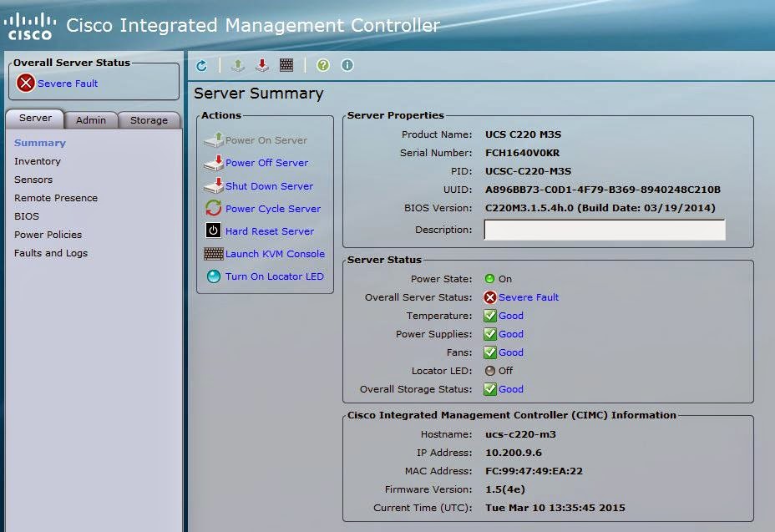Click the IP address 10.200.9.6

[x=514, y=453]
